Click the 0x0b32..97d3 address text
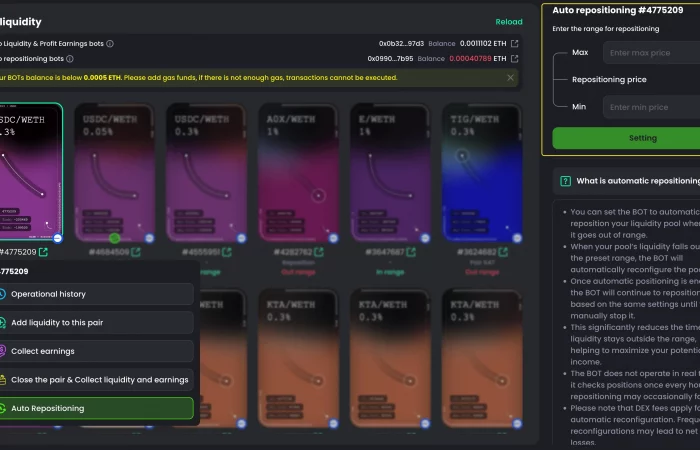The image size is (700, 450). point(401,44)
